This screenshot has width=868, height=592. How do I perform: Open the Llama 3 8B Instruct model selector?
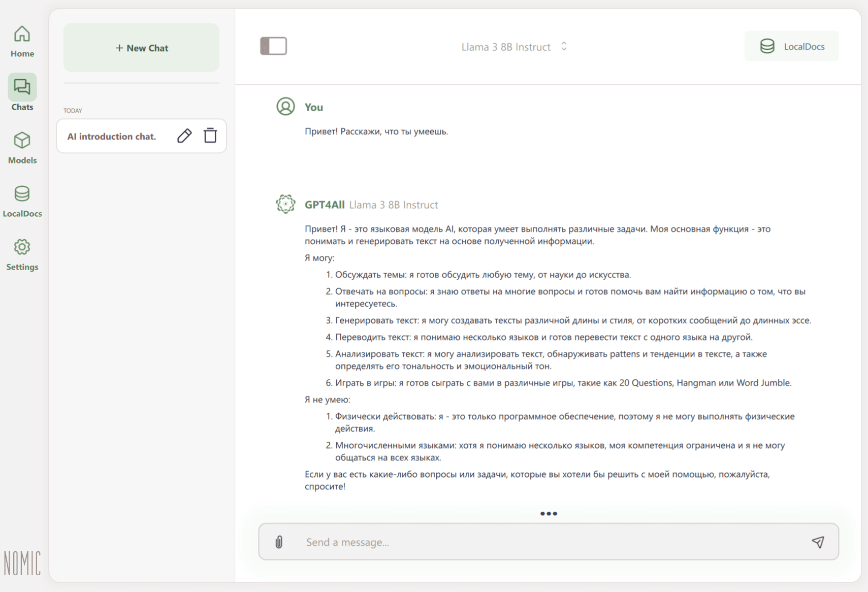pyautogui.click(x=506, y=47)
